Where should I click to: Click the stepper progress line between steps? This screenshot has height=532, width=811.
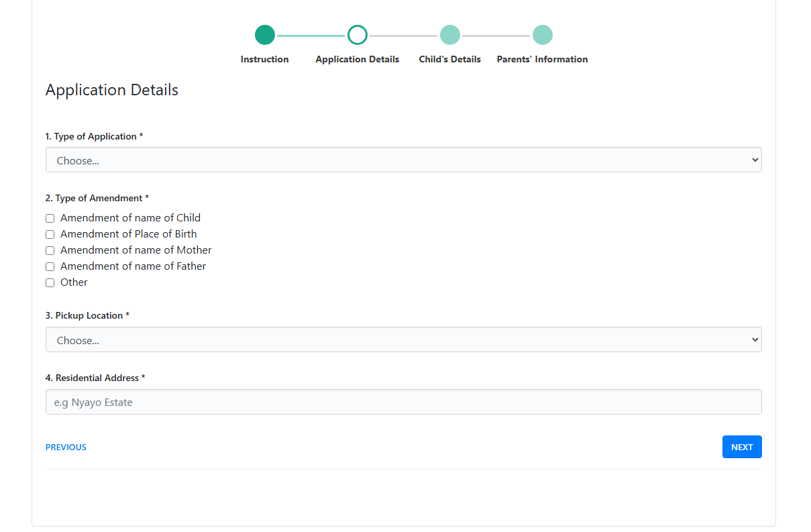(x=311, y=34)
